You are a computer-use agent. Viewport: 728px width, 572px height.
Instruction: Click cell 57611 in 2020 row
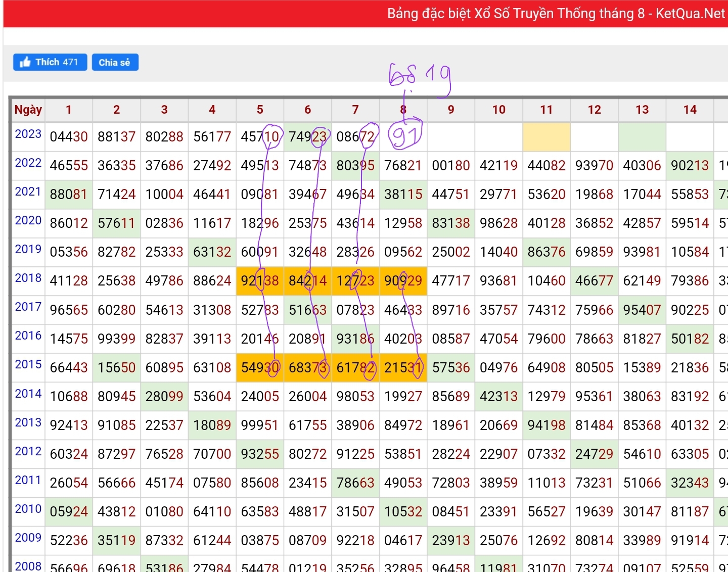click(117, 223)
